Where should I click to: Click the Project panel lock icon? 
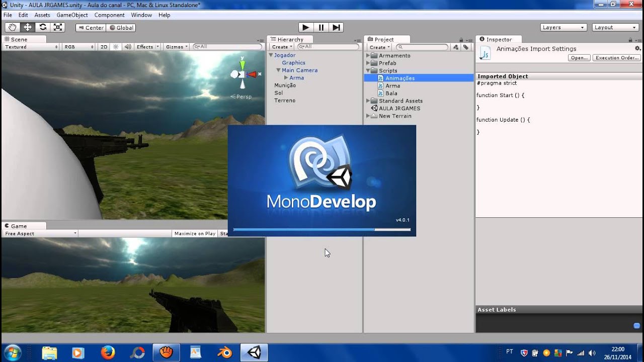pyautogui.click(x=461, y=40)
